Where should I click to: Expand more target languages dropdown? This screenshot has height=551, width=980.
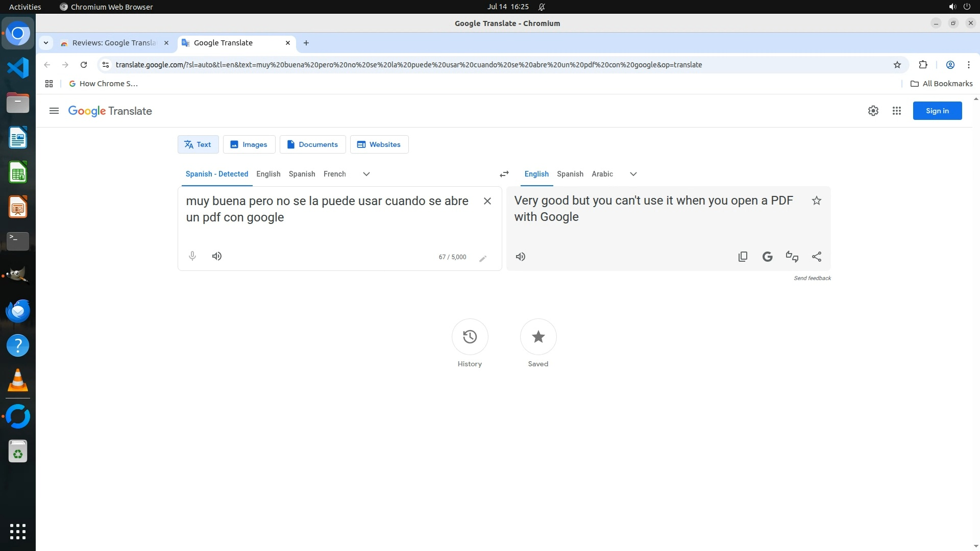[x=633, y=174]
